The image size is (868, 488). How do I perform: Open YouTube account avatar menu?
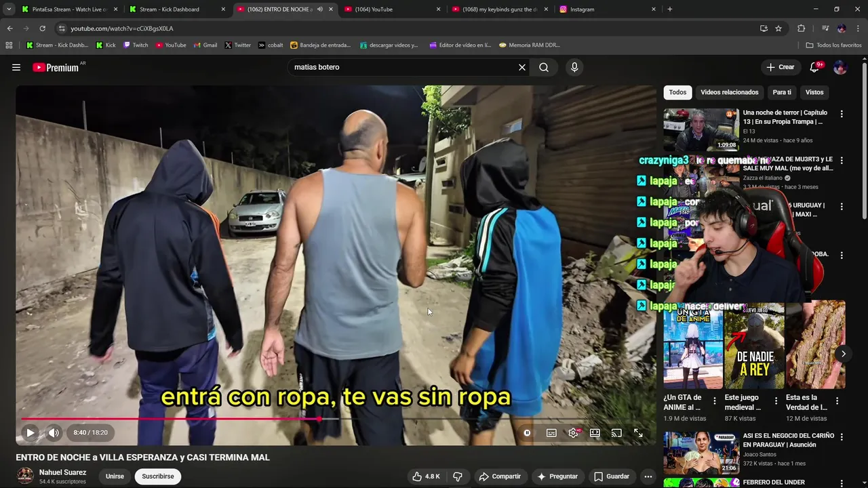840,67
